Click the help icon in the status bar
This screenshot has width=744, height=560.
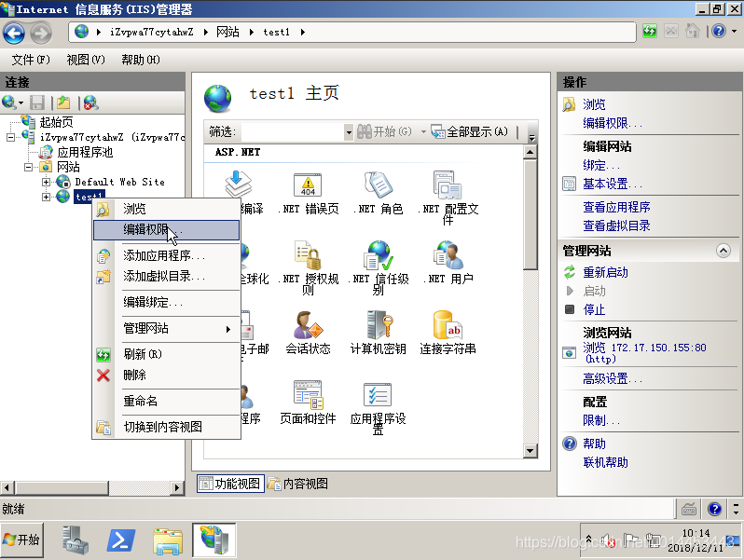[x=714, y=510]
